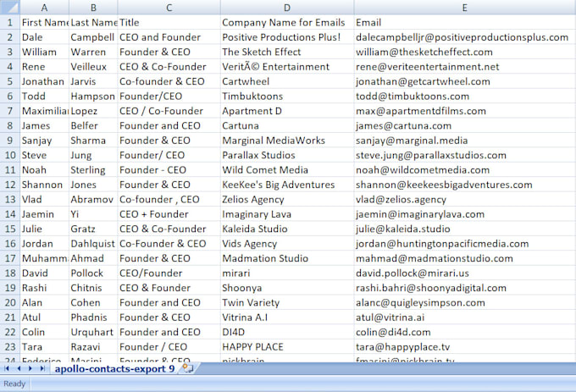Select 'Co-founder , CEO' title cell
The image size is (576, 392).
(169, 199)
